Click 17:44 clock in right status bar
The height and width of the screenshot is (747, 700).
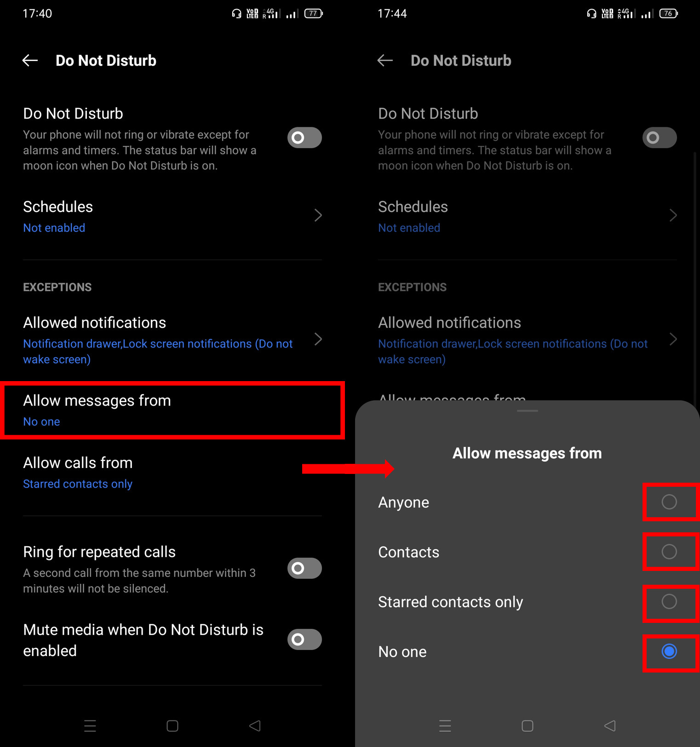tap(392, 13)
